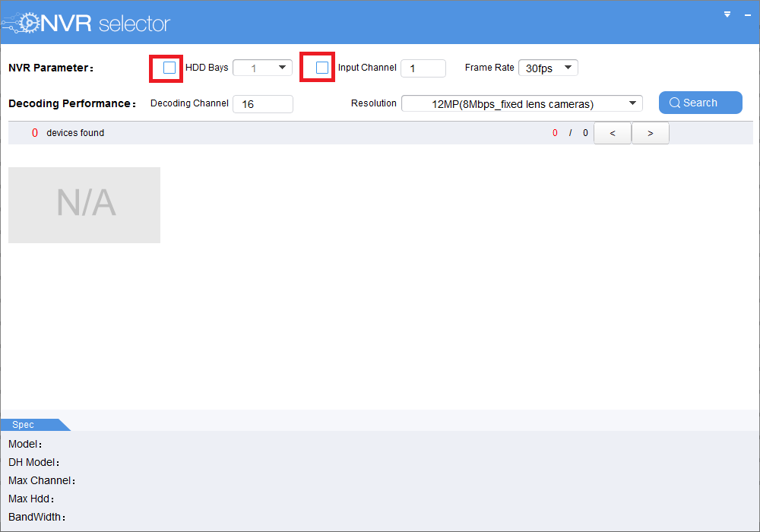Enable the HDD Bays checkbox
760x532 pixels.
point(169,68)
